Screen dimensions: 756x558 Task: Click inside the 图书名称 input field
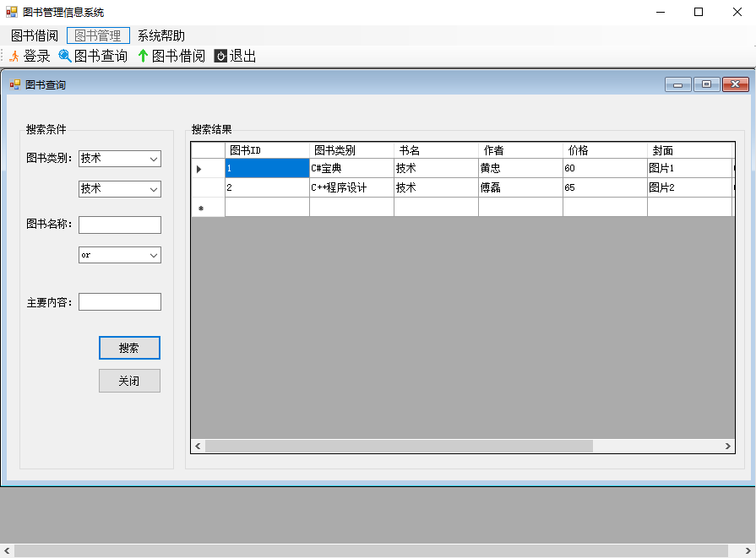(119, 225)
